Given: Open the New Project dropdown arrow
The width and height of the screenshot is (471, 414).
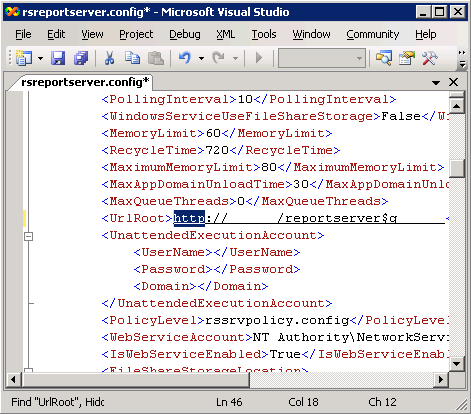Looking at the screenshot, I should click(40, 59).
